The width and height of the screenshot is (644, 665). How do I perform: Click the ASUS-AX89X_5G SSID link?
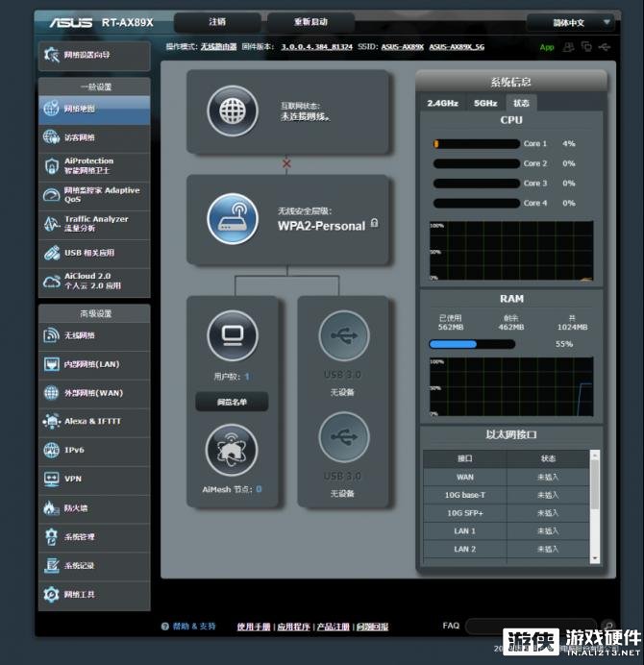pyautogui.click(x=457, y=47)
